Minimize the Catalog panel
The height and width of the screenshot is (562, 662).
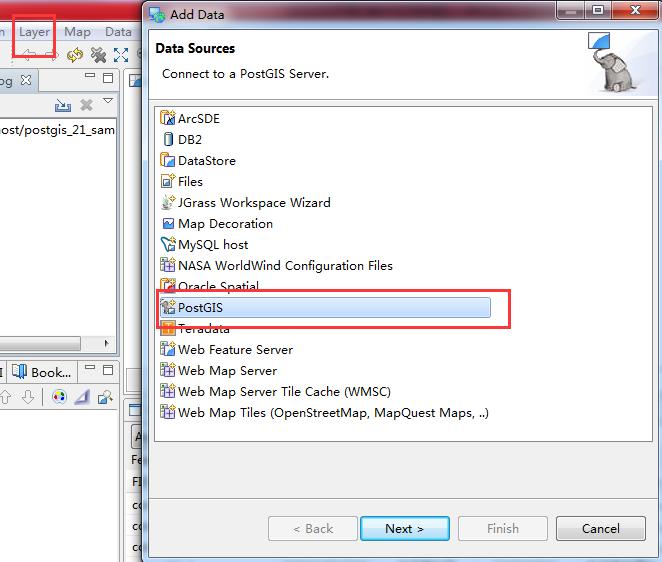90,76
